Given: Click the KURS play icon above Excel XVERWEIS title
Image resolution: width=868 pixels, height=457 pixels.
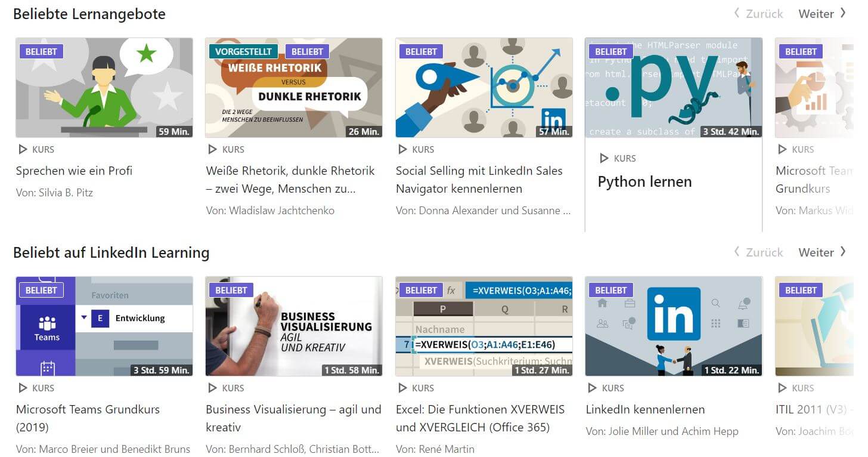Looking at the screenshot, I should (402, 388).
